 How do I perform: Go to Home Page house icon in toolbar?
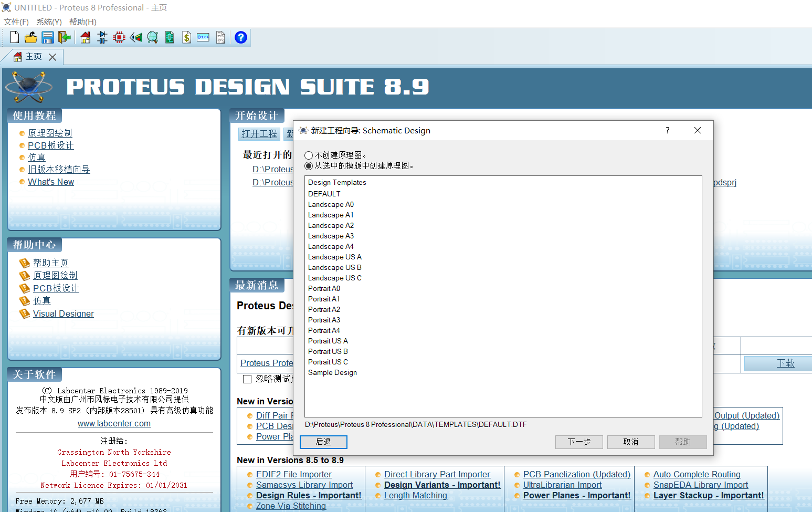86,37
